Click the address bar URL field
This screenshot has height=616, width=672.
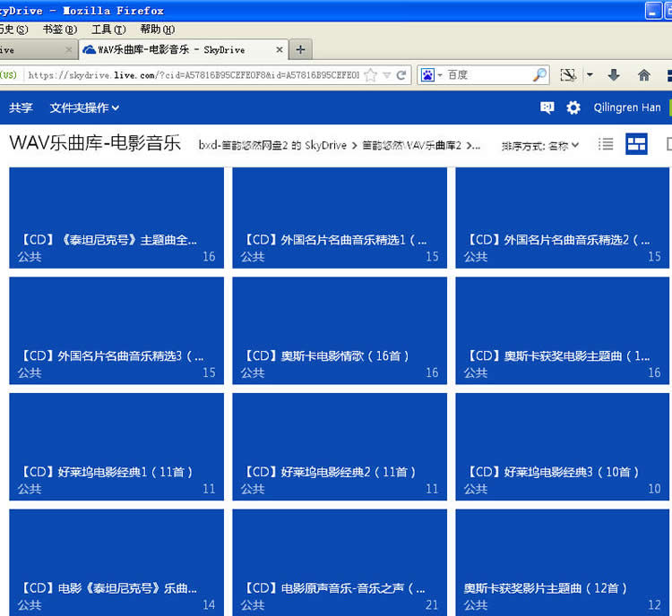(194, 75)
